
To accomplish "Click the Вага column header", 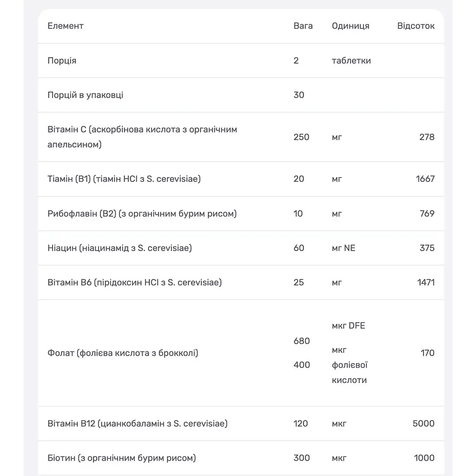I will pos(303,26).
